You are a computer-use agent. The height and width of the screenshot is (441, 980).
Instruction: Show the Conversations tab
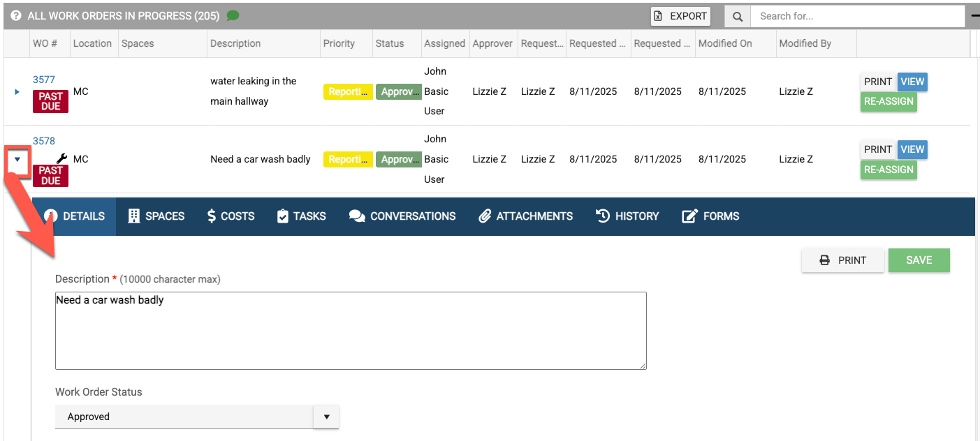(402, 216)
